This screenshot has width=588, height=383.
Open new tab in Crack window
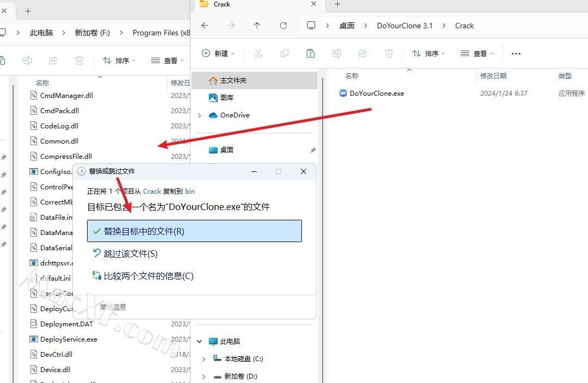pos(337,4)
